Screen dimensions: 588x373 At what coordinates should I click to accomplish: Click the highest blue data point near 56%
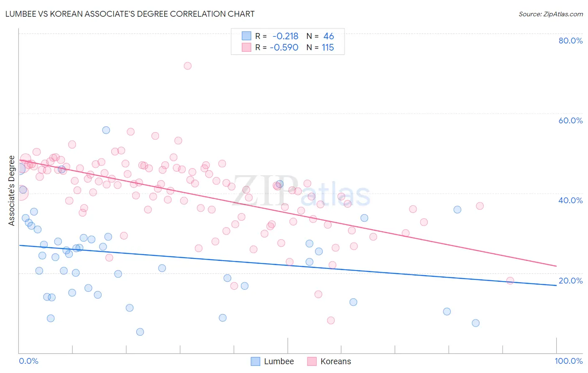tap(106, 130)
